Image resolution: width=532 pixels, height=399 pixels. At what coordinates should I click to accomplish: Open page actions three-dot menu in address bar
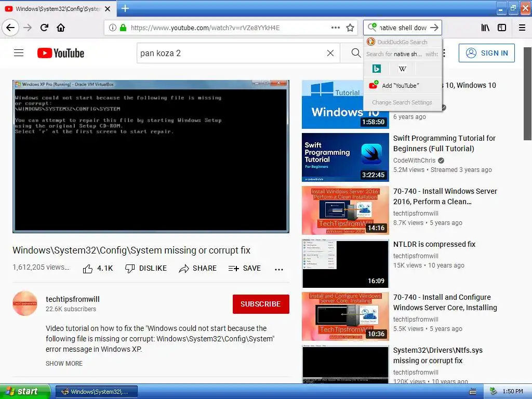pyautogui.click(x=335, y=28)
